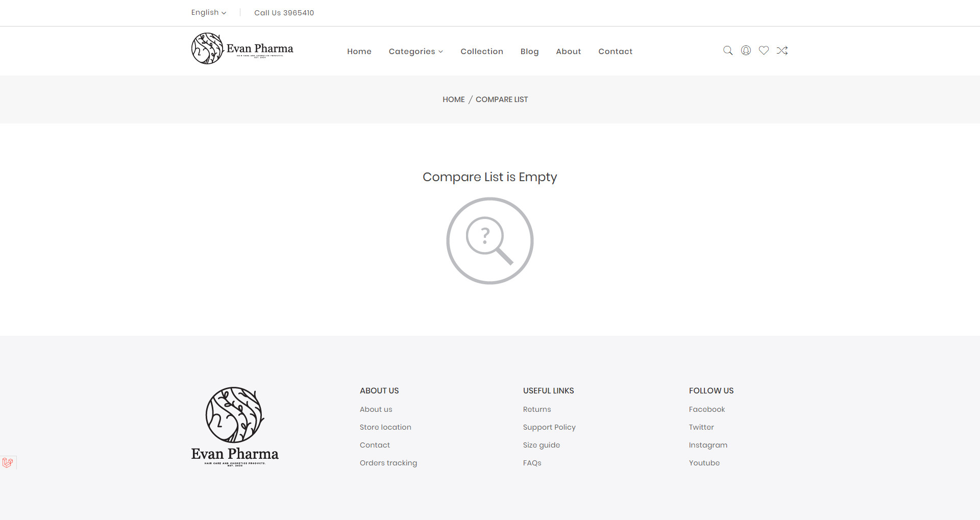Open the About us footer link

(x=376, y=409)
